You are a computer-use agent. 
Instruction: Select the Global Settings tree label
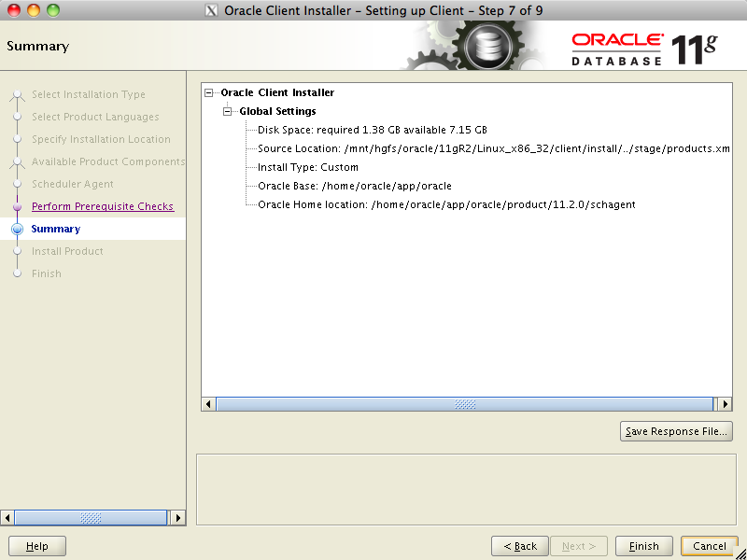pyautogui.click(x=277, y=111)
